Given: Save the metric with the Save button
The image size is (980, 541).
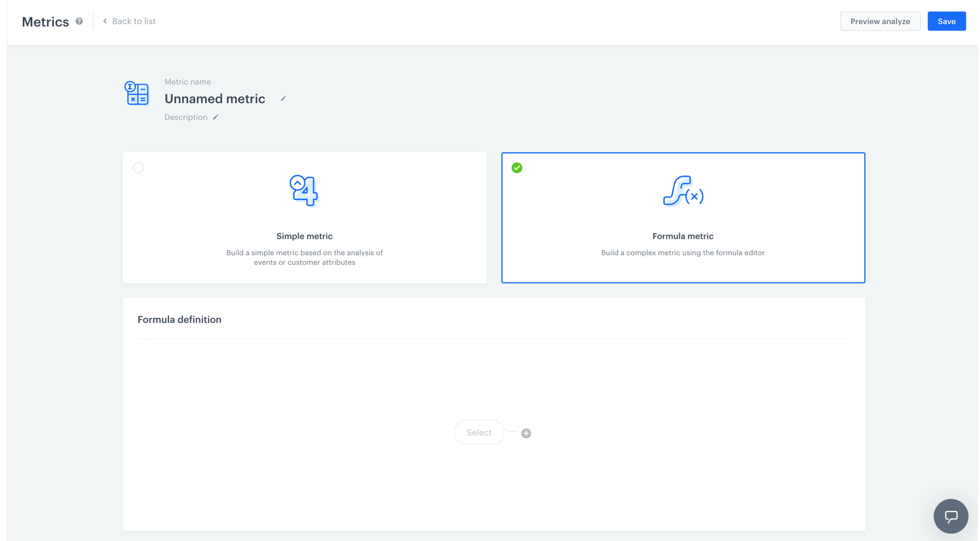Looking at the screenshot, I should pos(946,22).
